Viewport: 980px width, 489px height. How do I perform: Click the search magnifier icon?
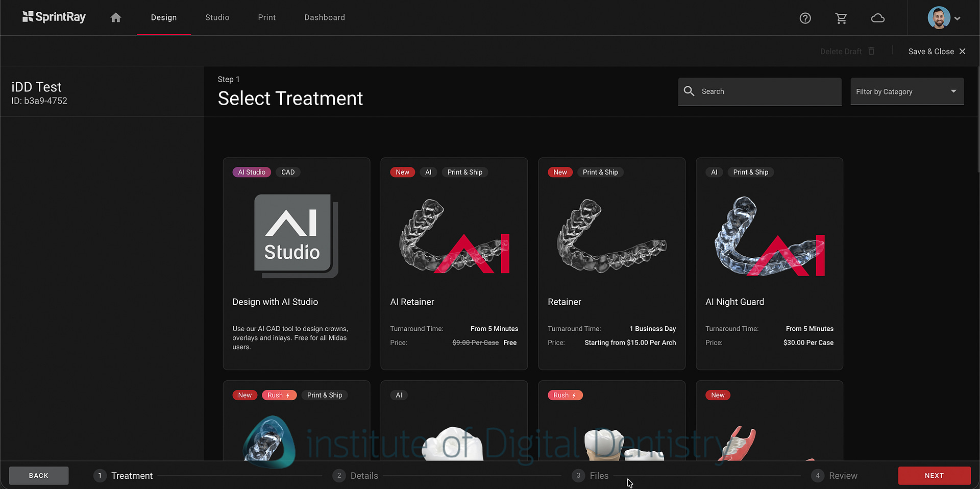pos(689,91)
